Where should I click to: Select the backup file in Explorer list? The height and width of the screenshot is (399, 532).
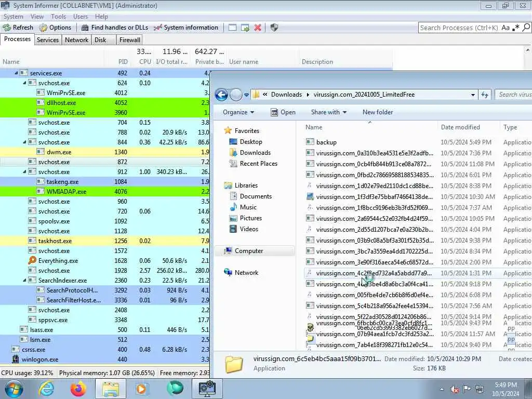[326, 142]
